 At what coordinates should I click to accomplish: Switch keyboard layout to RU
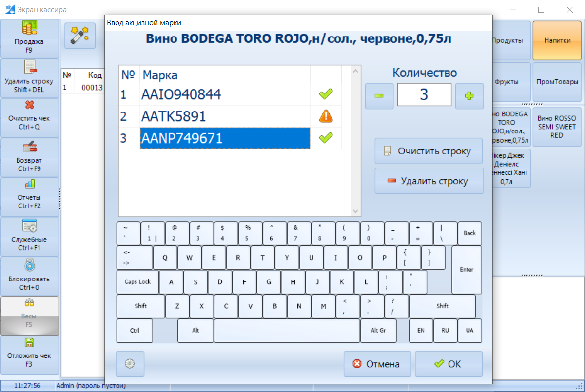(x=445, y=331)
